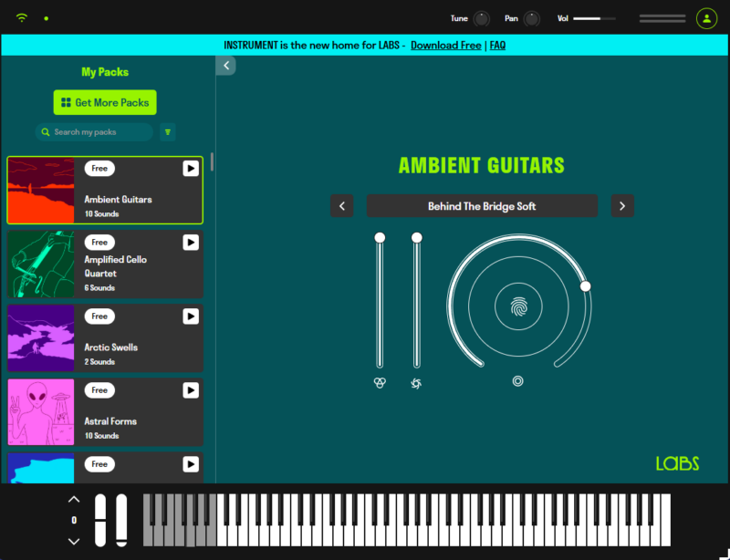Click the user account profile icon
Viewport: 730px width, 560px height.
706,18
